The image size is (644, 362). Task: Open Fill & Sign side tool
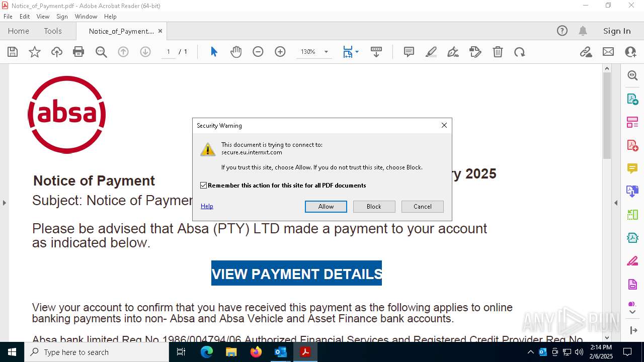pos(632,261)
